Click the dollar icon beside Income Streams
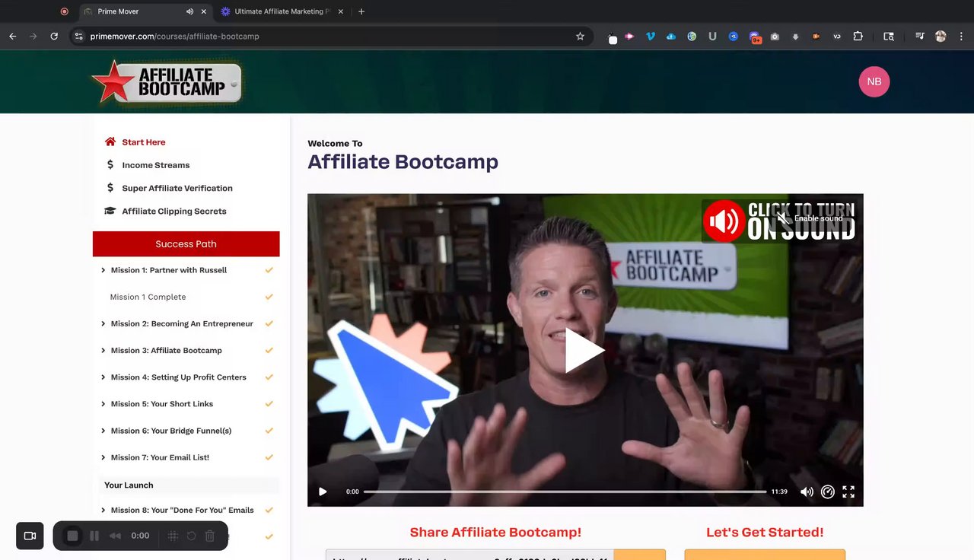The height and width of the screenshot is (560, 974). click(x=110, y=165)
